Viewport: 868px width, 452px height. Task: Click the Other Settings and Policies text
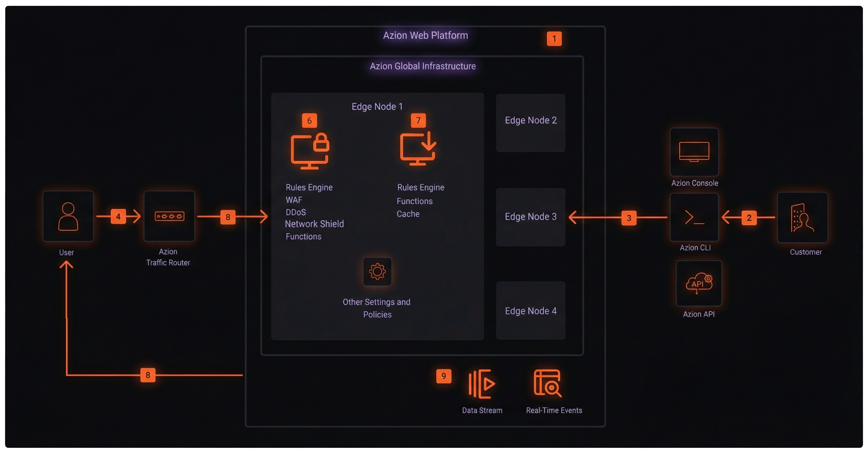377,308
